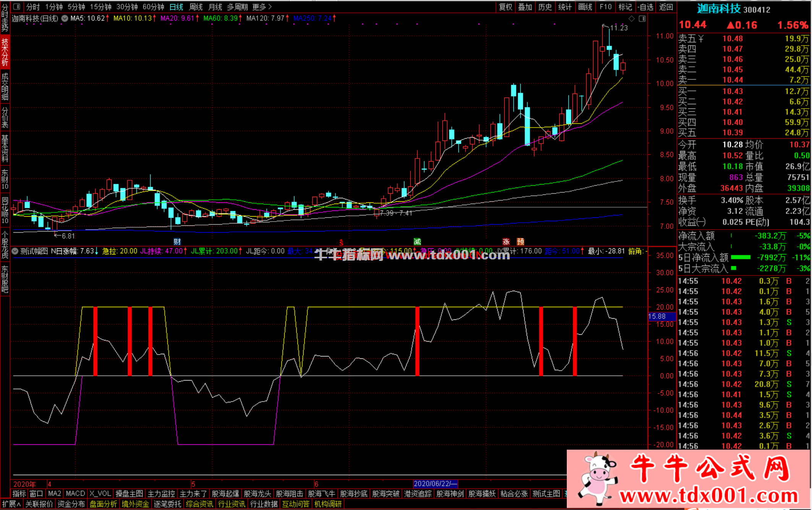Toggle the right side panel icon

pyautogui.click(x=642, y=19)
